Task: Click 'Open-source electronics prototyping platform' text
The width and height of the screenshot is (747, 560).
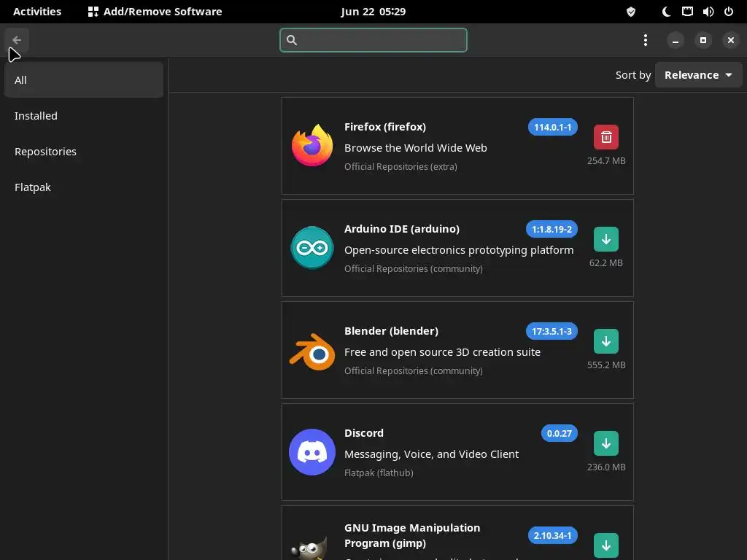Action: click(x=459, y=250)
